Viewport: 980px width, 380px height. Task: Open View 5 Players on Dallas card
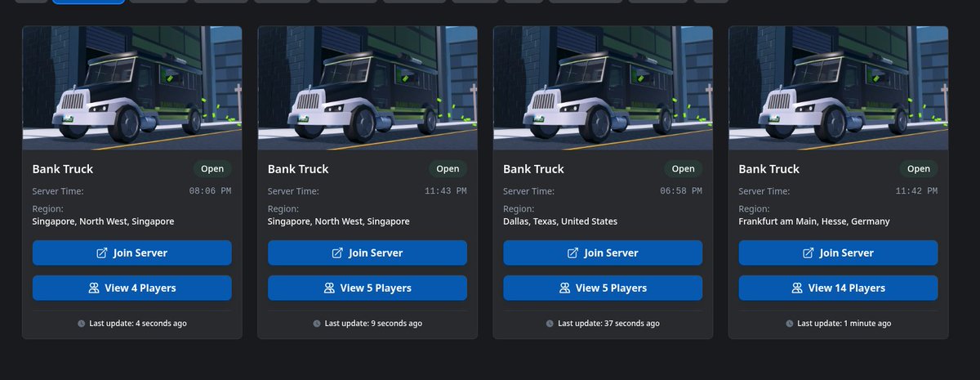[x=603, y=288]
